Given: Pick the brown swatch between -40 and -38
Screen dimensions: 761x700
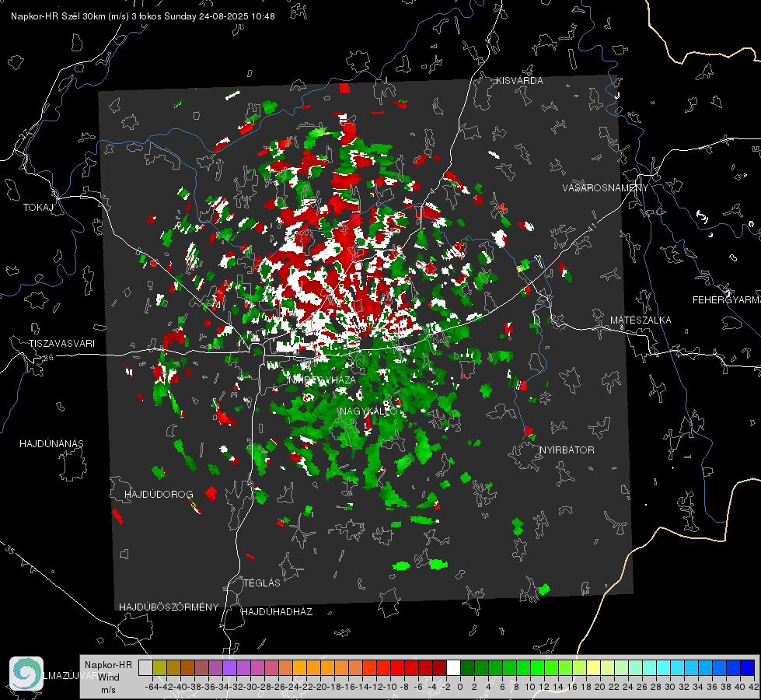Looking at the screenshot, I should 188,667.
